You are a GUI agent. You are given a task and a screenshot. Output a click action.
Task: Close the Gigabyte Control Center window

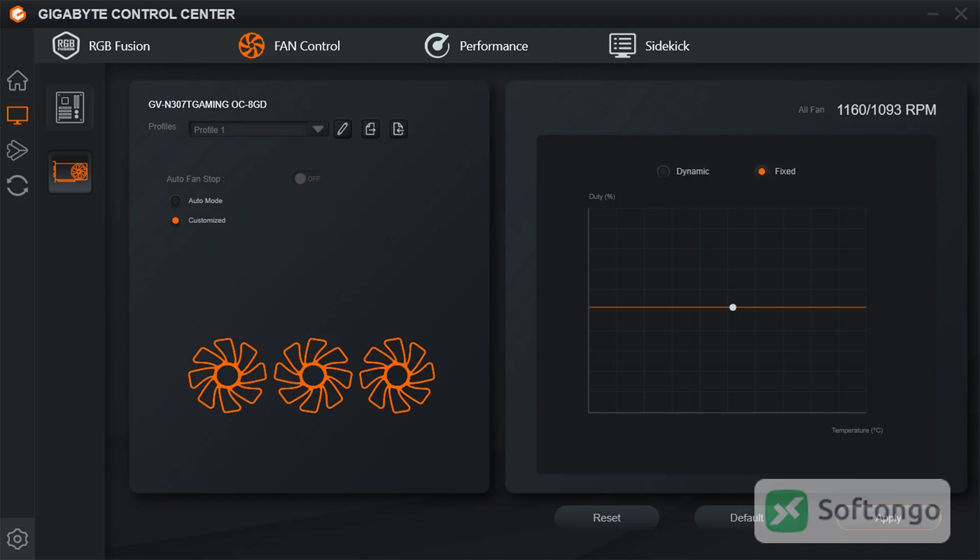point(961,14)
